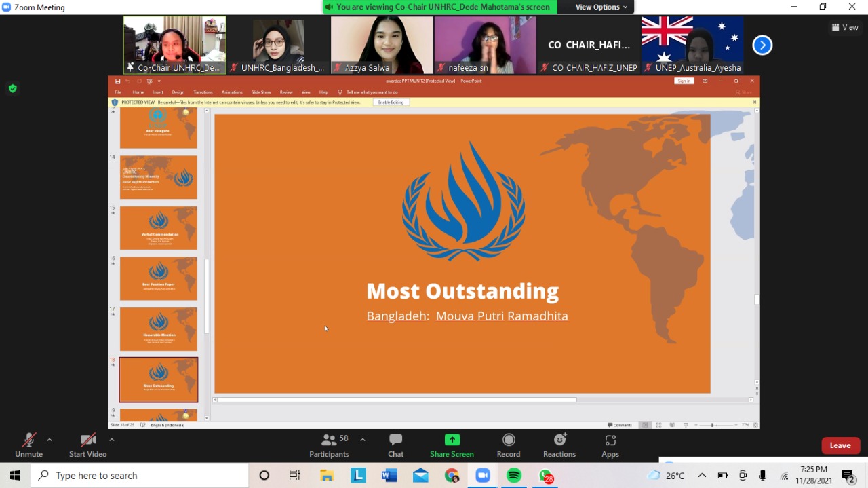
Task: Click the green encryption shield icon
Action: point(12,88)
